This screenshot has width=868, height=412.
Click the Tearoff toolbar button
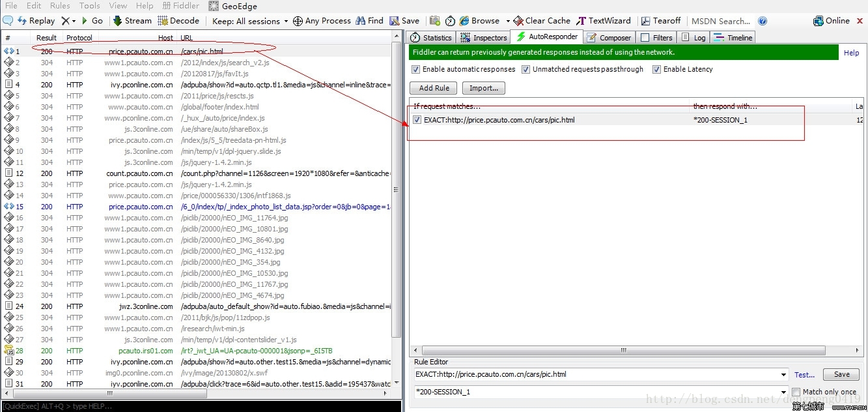pyautogui.click(x=661, y=21)
